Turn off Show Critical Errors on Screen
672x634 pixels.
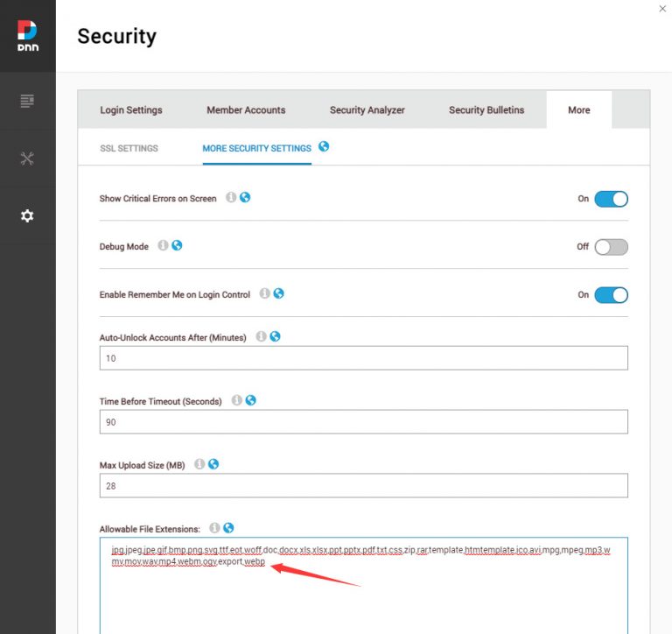[611, 199]
